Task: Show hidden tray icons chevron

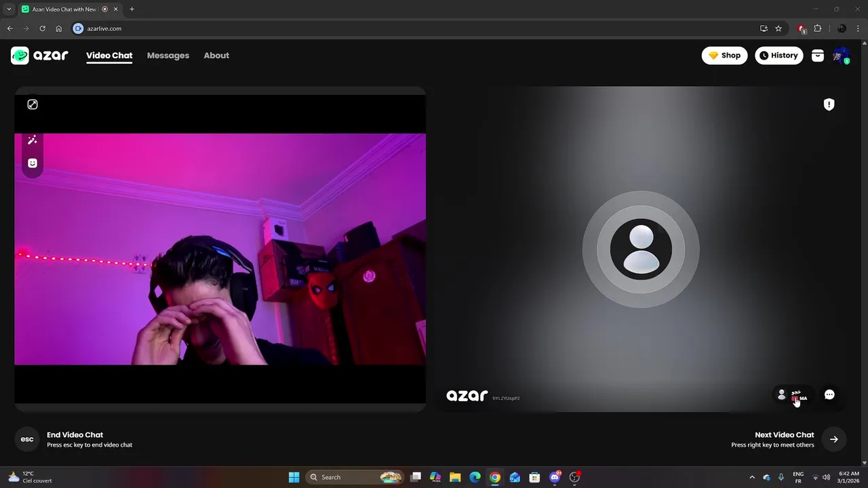Action: (x=751, y=477)
